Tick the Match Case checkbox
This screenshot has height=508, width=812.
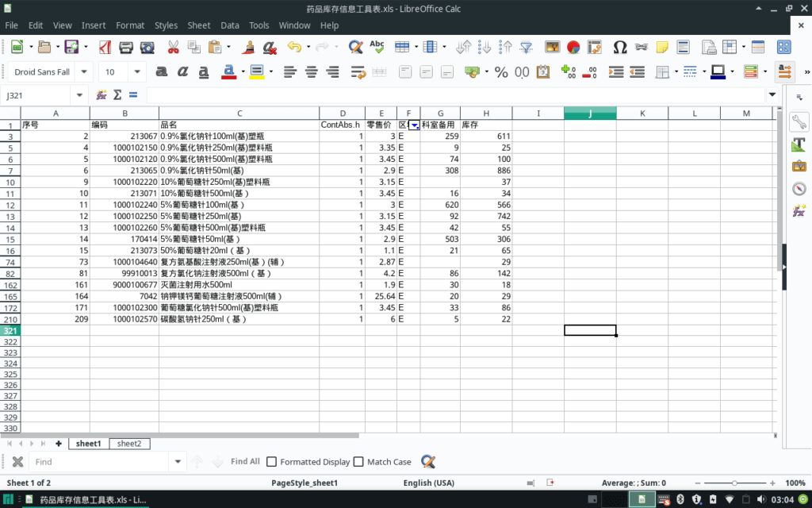pos(358,462)
